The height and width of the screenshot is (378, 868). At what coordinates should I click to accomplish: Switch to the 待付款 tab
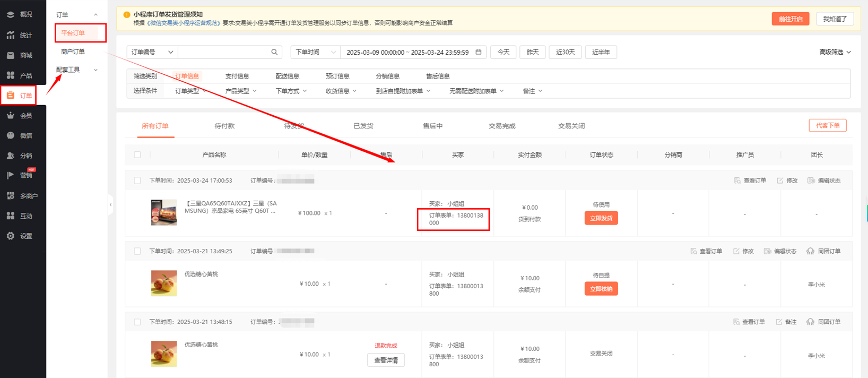[224, 126]
